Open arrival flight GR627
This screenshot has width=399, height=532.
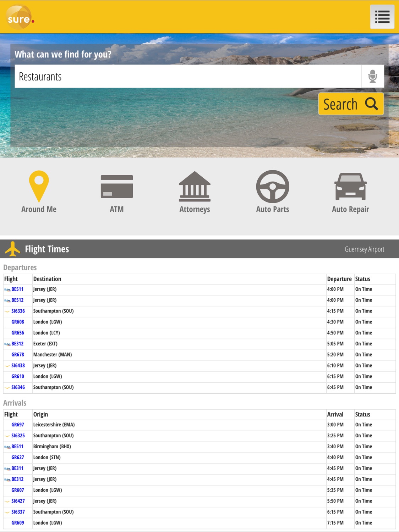[18, 458]
